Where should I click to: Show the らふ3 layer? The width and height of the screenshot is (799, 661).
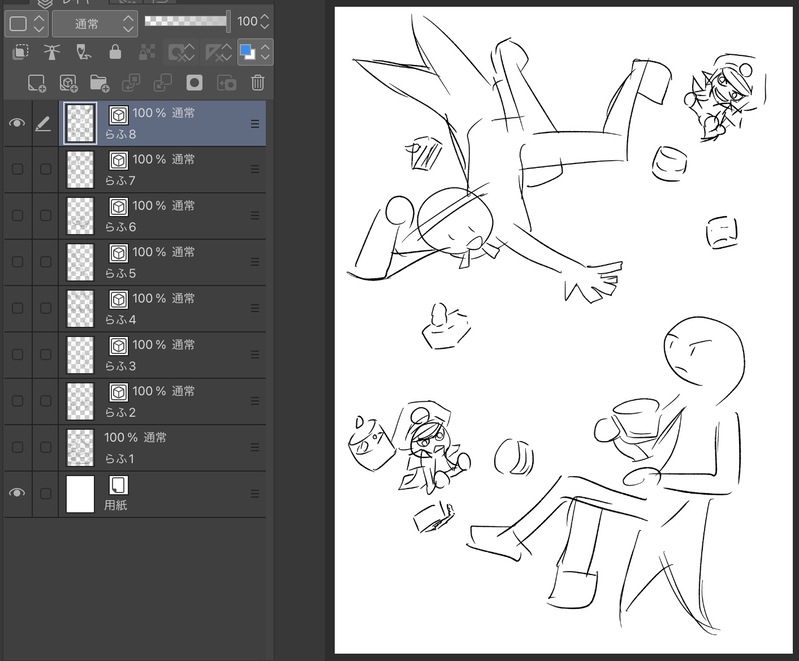17,355
